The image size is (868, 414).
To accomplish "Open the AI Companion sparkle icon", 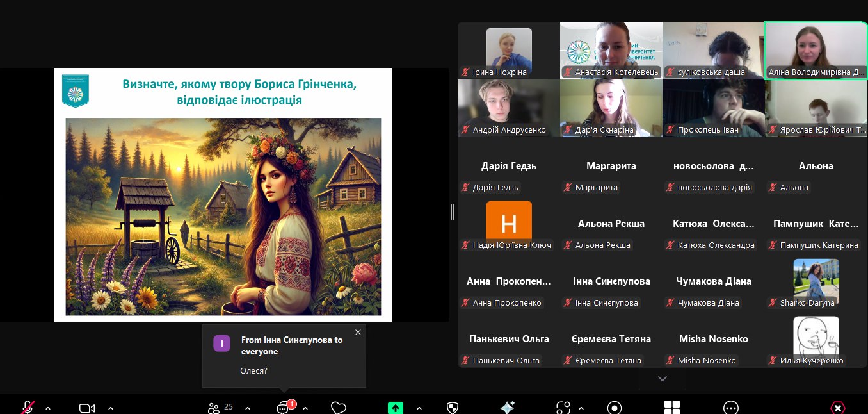I will pyautogui.click(x=507, y=408).
